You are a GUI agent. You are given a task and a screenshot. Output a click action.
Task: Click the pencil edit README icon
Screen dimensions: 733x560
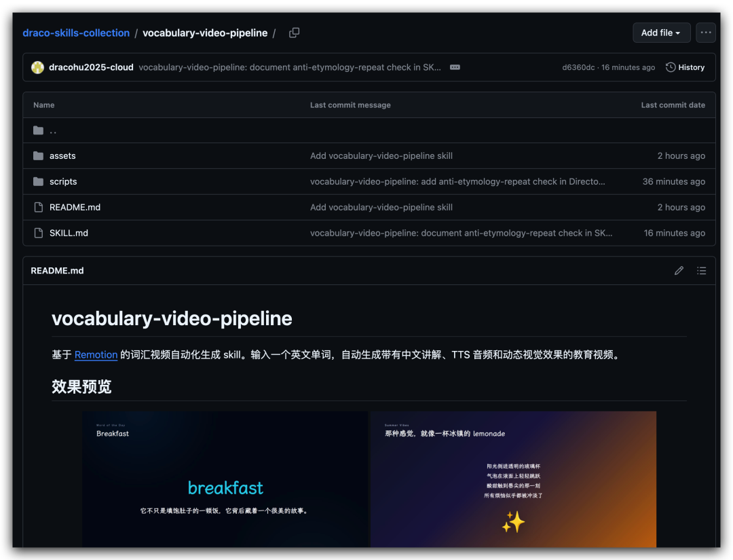[x=679, y=271]
